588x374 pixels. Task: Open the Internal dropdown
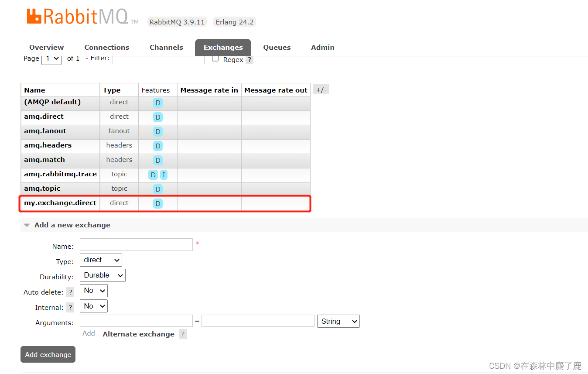(94, 306)
